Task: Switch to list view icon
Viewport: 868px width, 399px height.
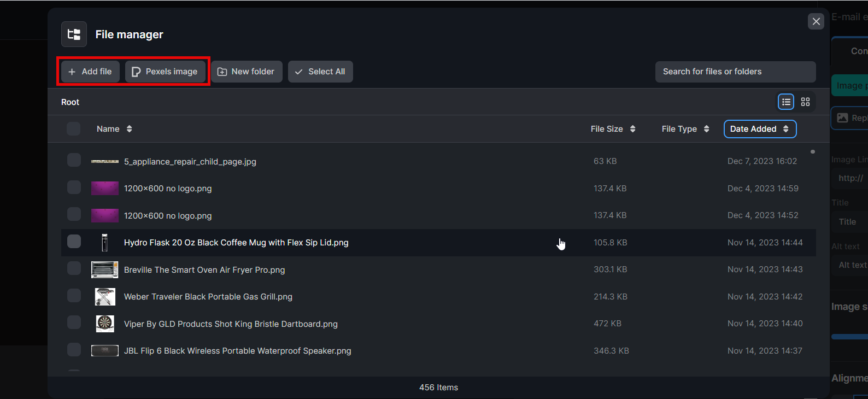Action: tap(786, 102)
